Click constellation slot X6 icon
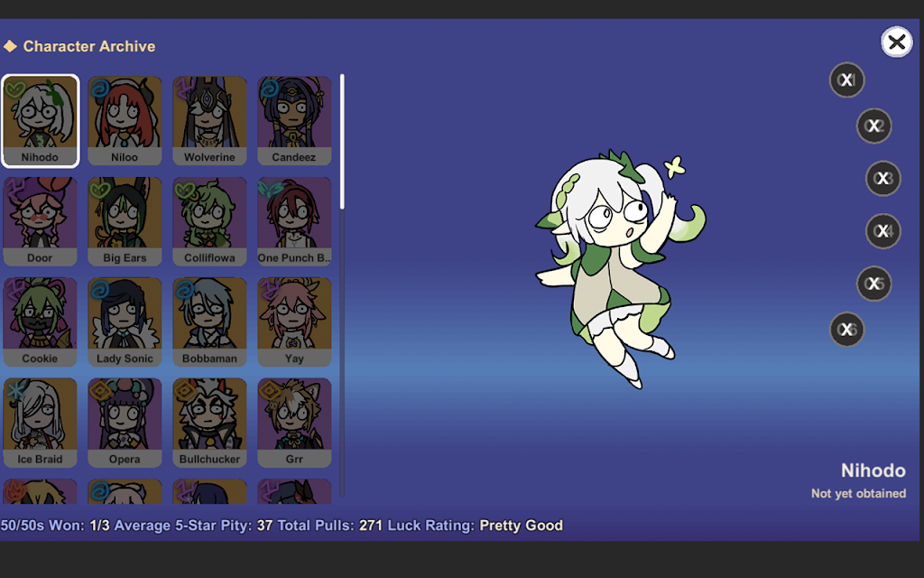924x578 pixels. click(x=846, y=330)
